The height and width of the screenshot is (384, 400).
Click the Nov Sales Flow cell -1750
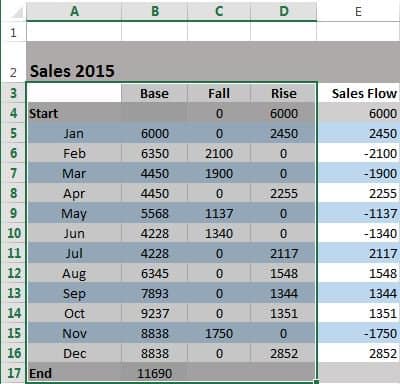359,333
